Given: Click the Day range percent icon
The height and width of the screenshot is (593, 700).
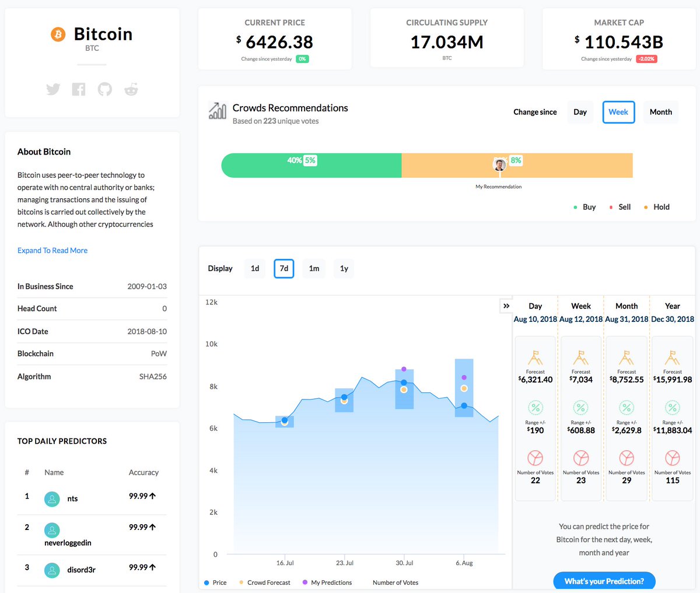Looking at the screenshot, I should (535, 408).
